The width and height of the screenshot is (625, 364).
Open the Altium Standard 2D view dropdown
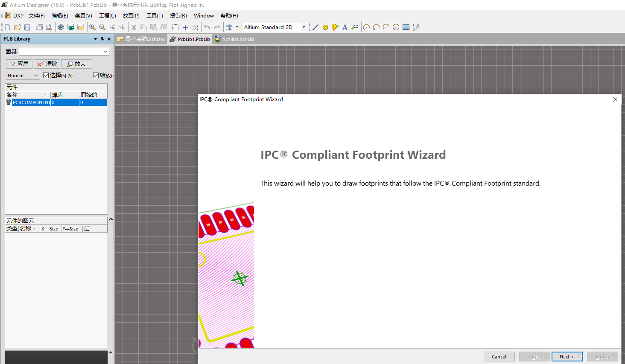pyautogui.click(x=304, y=27)
